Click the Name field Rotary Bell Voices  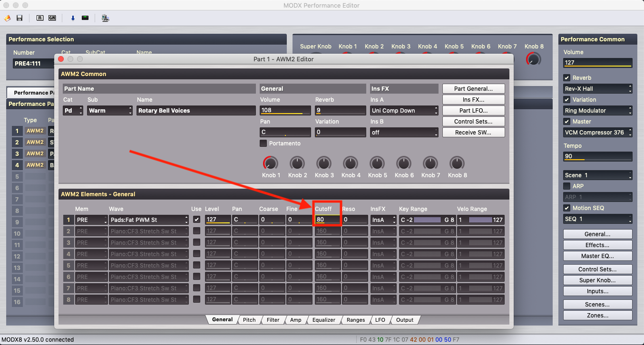pos(196,110)
